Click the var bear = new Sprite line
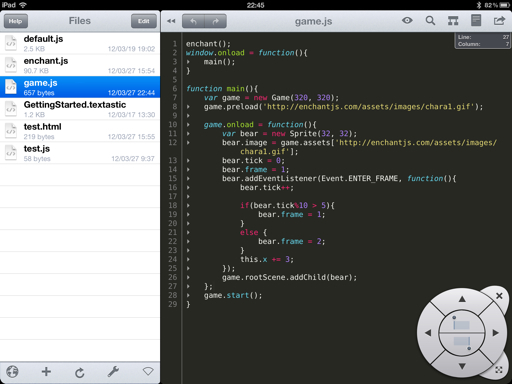The image size is (512, 384). click(289, 134)
